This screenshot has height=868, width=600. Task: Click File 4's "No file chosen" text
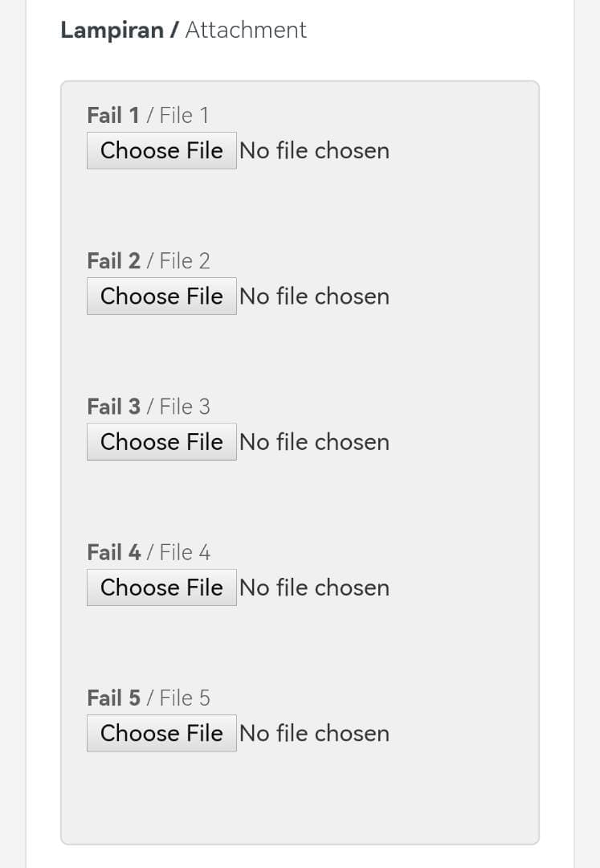[x=314, y=588]
